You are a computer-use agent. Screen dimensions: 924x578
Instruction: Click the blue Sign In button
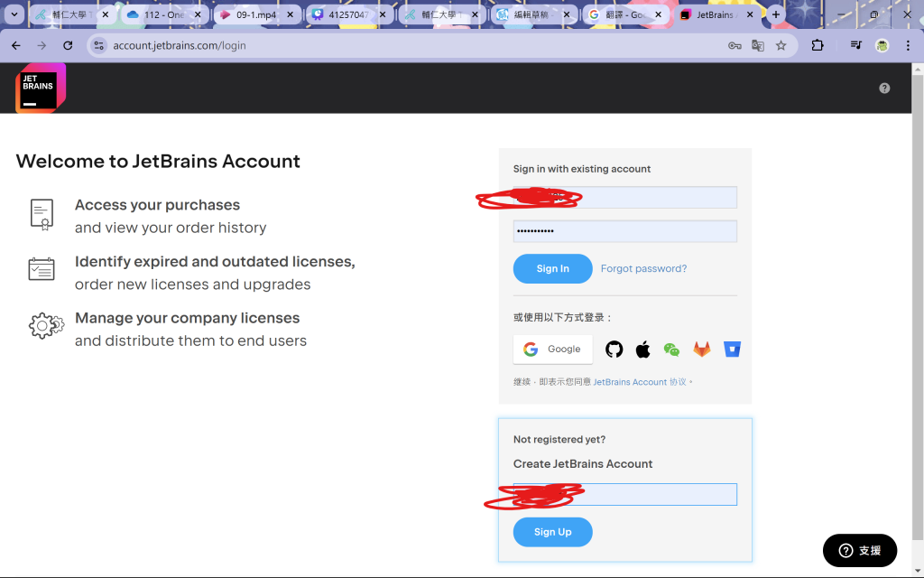pos(553,268)
